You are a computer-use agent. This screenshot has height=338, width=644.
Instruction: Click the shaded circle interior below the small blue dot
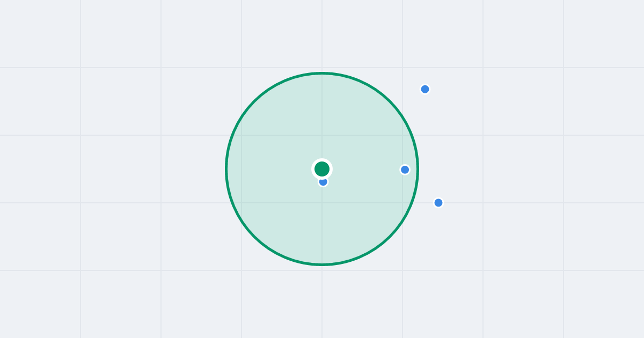[323, 225]
